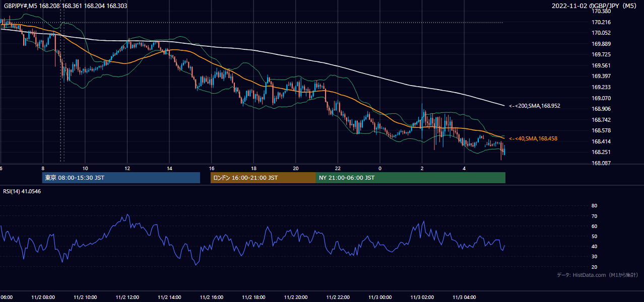The image size is (644, 302).
Task: Click price level 170.216 on the axis
Action: point(601,22)
